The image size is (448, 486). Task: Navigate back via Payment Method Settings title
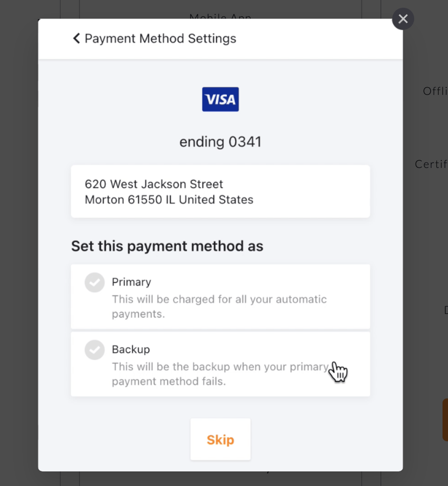[160, 38]
